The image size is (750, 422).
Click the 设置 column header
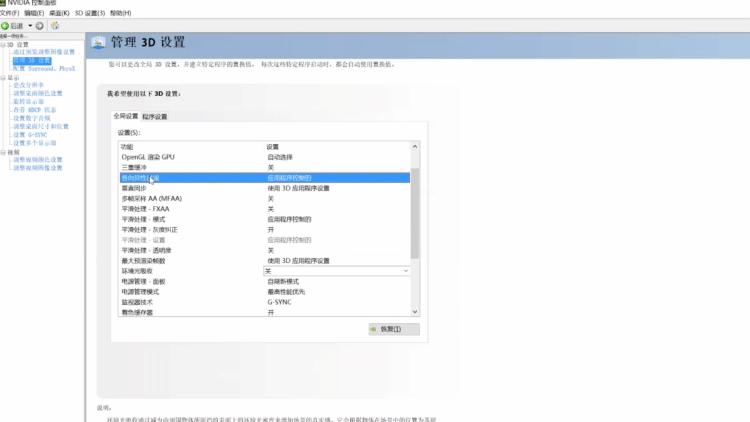[273, 147]
